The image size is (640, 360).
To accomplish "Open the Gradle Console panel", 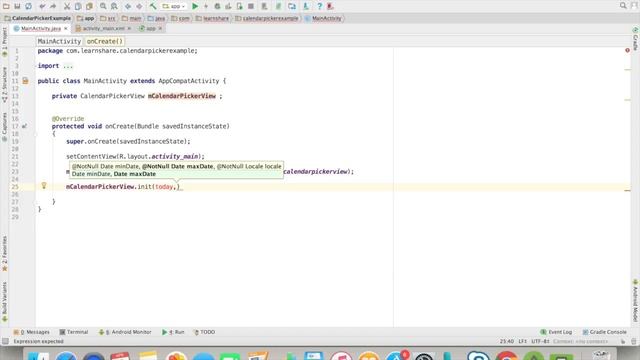I will [604, 332].
